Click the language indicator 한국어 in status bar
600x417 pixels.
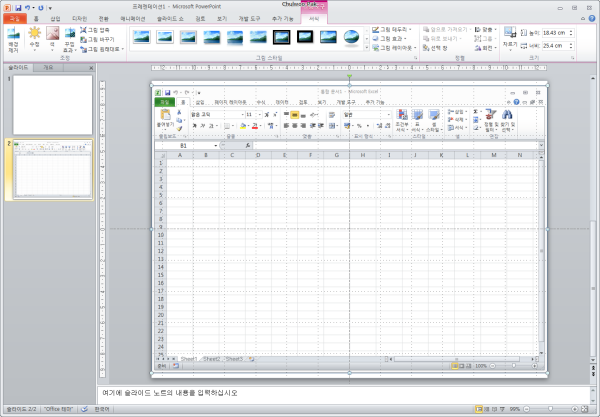point(102,409)
